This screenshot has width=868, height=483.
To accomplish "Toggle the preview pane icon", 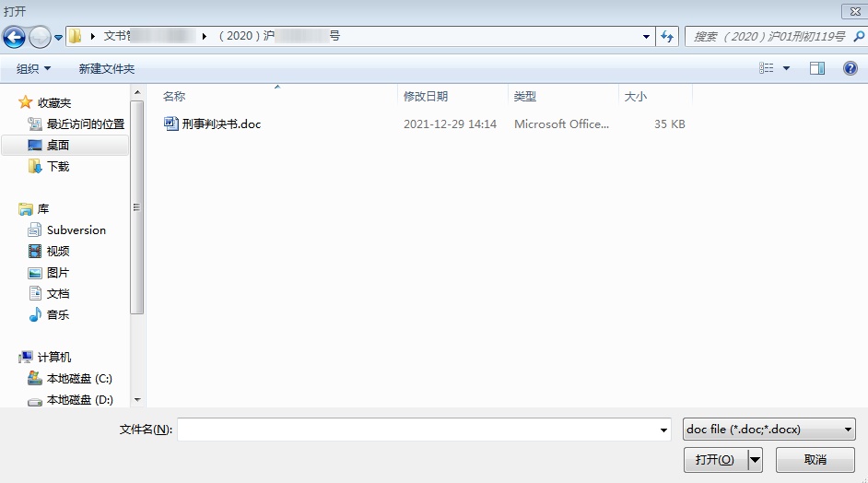I will pos(816,68).
